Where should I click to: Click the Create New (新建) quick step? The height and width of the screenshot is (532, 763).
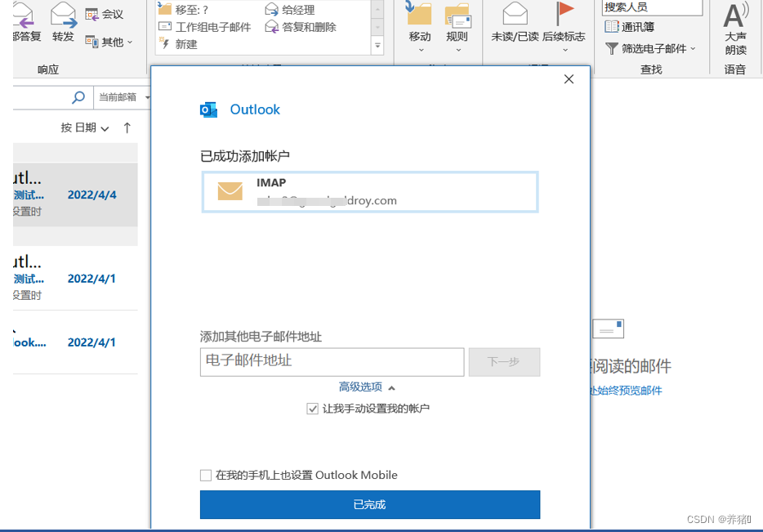(178, 44)
